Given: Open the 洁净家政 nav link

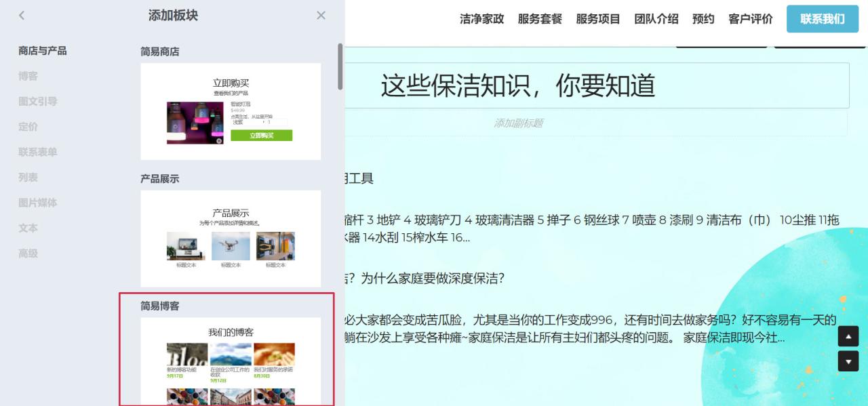Looking at the screenshot, I should point(482,19).
